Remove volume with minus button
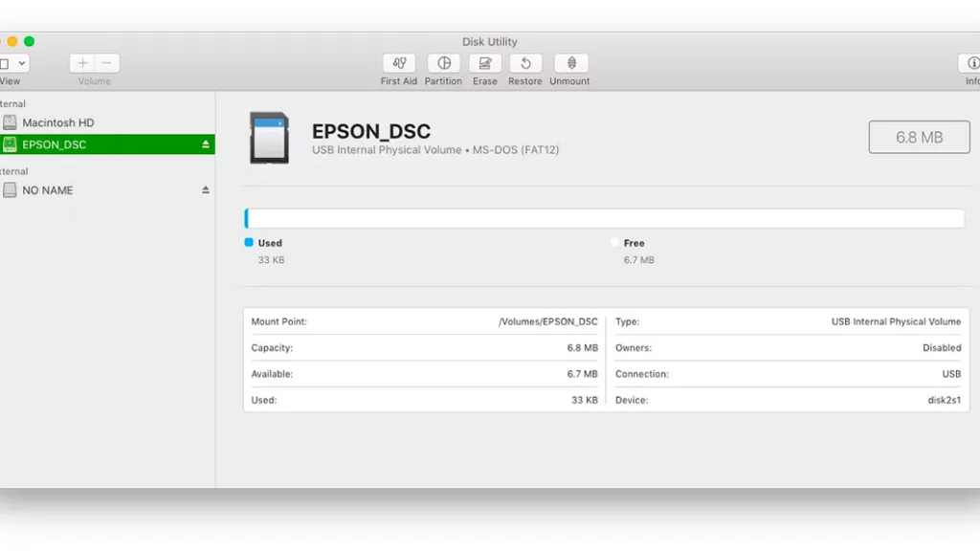This screenshot has height=551, width=980. click(x=107, y=63)
